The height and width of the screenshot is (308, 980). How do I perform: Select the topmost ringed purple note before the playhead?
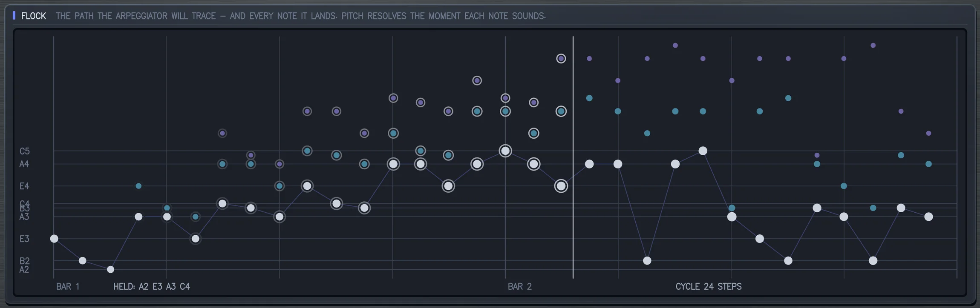[x=561, y=59]
